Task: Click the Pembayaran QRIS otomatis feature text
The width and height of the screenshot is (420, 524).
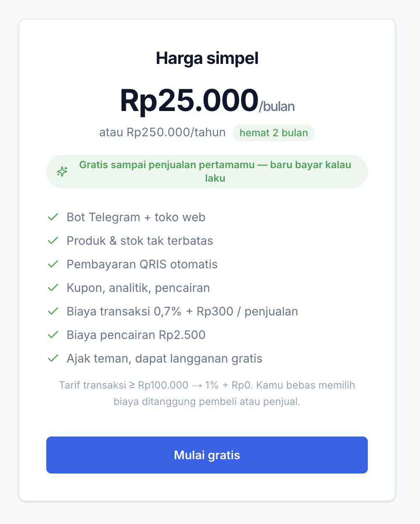Action: pyautogui.click(x=142, y=264)
